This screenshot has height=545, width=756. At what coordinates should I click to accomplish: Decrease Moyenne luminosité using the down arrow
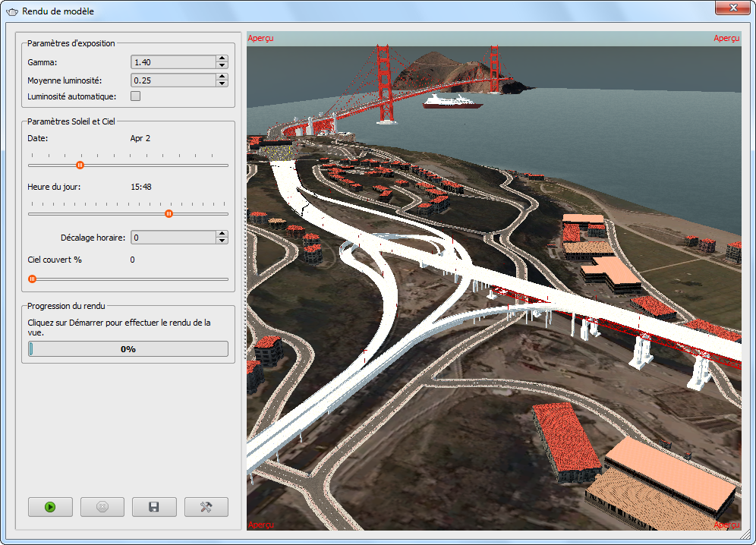click(x=222, y=83)
